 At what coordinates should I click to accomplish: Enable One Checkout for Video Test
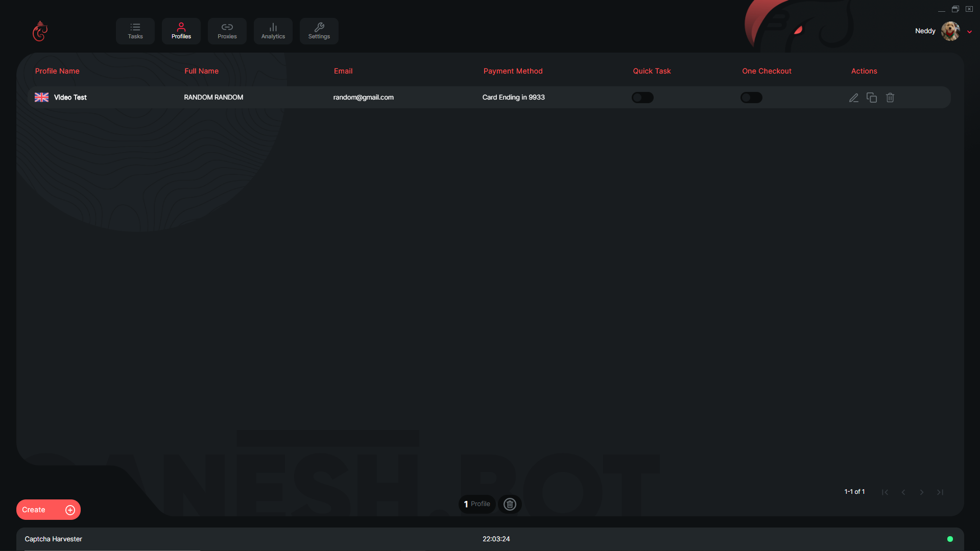[751, 98]
